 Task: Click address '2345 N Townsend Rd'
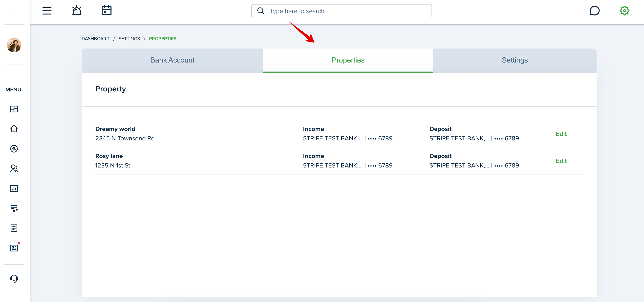coord(125,138)
